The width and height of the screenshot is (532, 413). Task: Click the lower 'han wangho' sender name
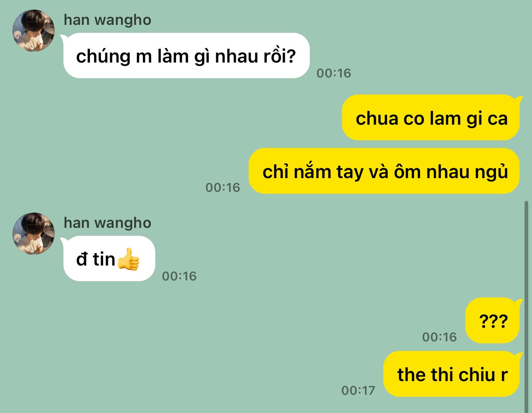click(108, 223)
